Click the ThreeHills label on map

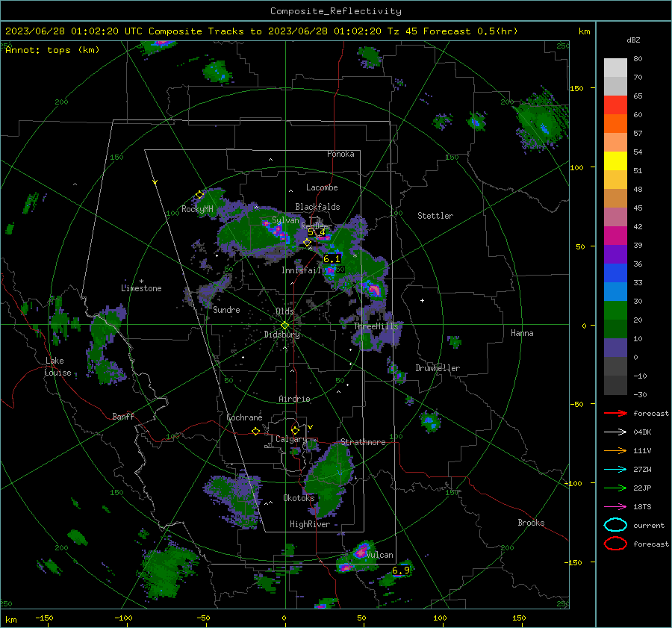click(376, 326)
